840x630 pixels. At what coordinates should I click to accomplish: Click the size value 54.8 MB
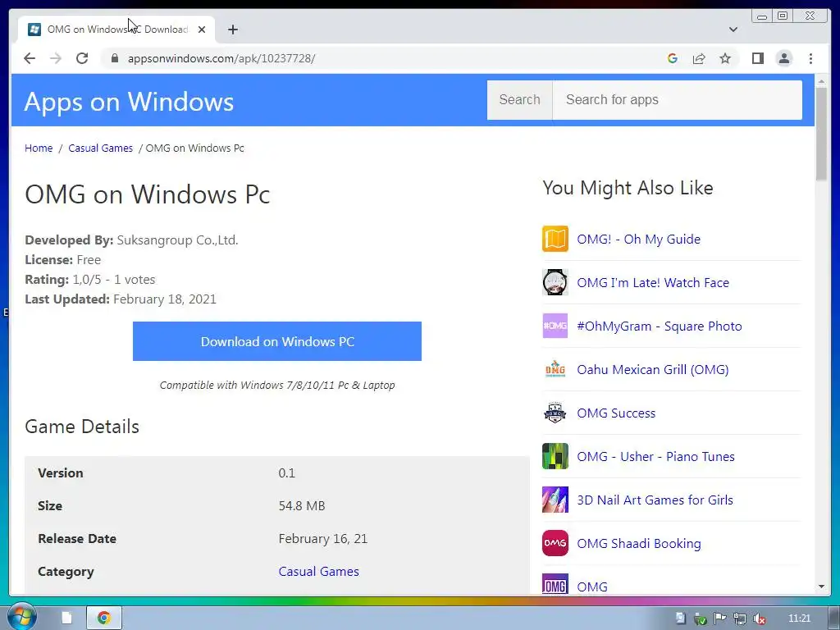pos(302,505)
